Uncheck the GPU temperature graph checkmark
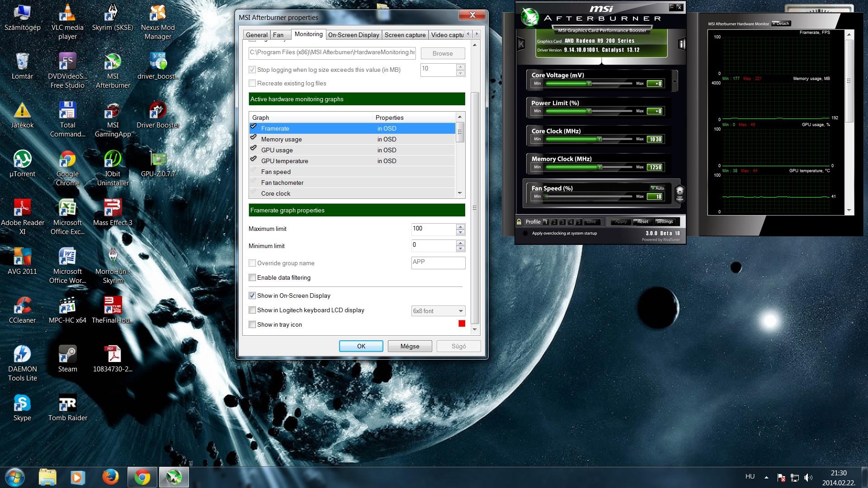This screenshot has width=868, height=488. point(253,159)
